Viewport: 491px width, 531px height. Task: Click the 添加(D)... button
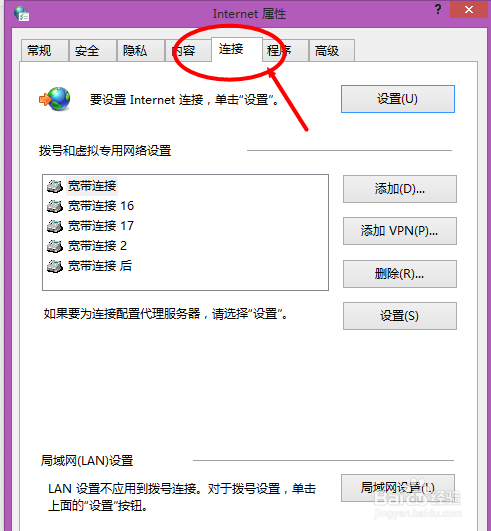click(400, 189)
